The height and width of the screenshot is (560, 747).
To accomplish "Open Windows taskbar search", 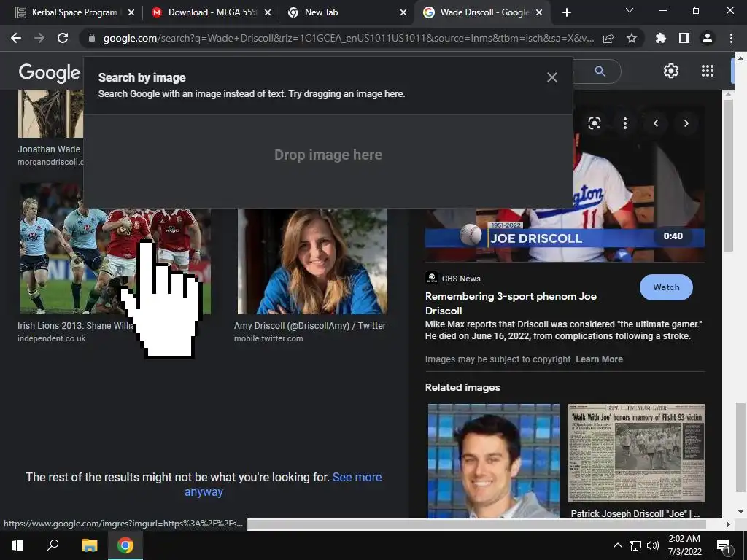I will [x=53, y=545].
